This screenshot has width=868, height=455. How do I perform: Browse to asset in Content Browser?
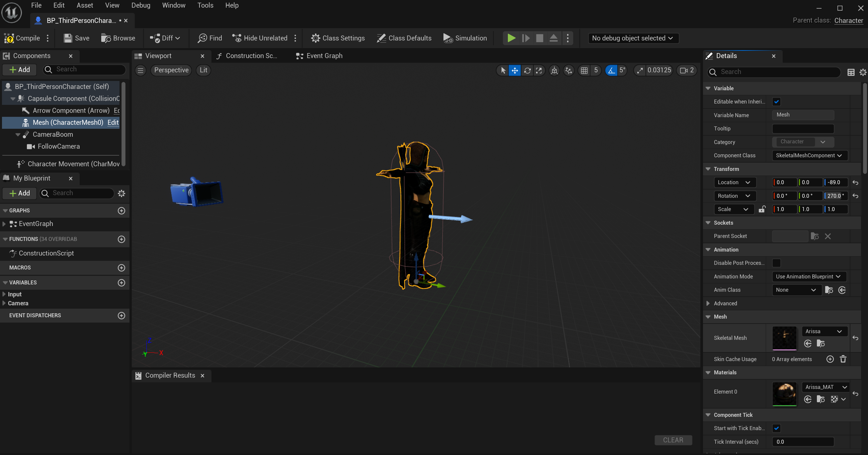pos(118,38)
